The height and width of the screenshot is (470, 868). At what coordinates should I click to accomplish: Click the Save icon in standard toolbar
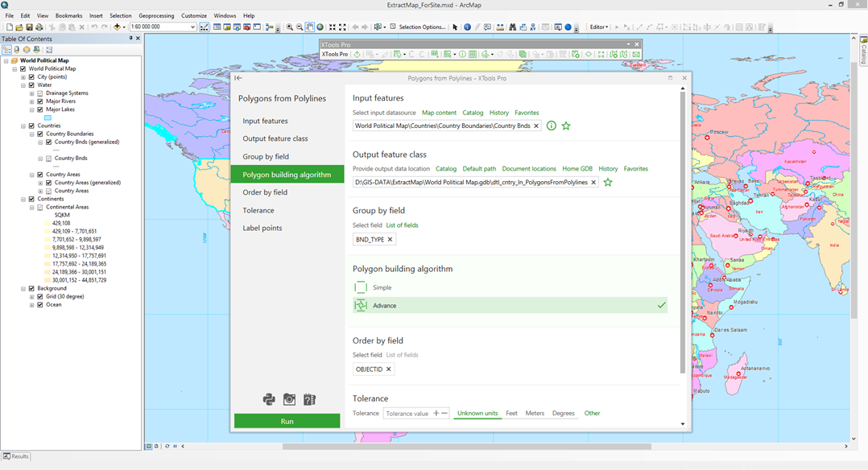tap(30, 27)
